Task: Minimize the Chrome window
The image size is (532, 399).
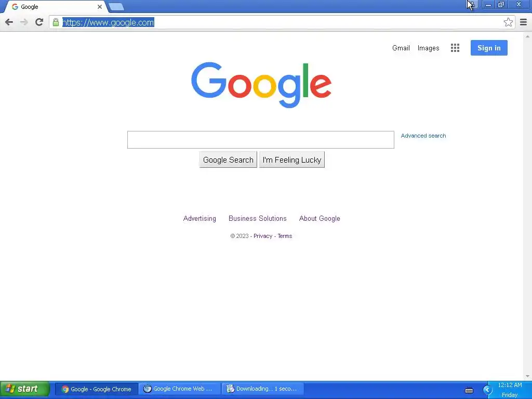Action: (488, 4)
